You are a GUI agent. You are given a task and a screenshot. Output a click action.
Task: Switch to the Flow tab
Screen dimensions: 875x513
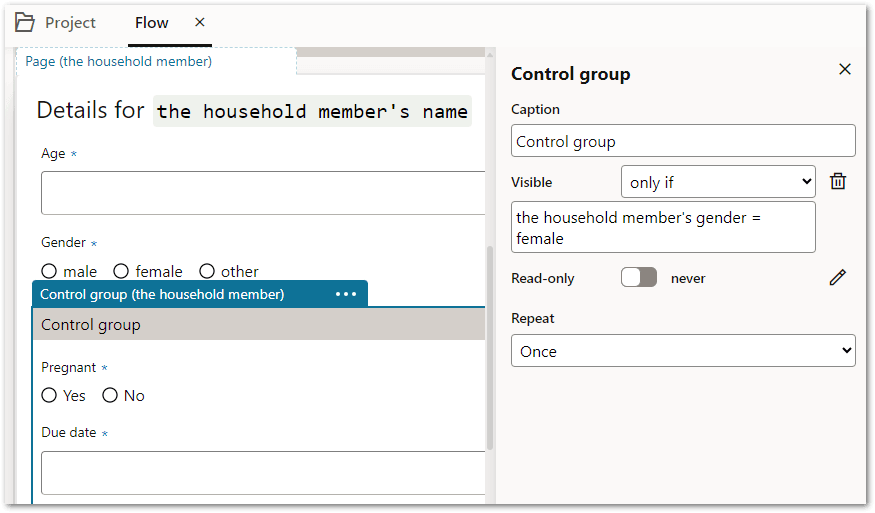(152, 23)
